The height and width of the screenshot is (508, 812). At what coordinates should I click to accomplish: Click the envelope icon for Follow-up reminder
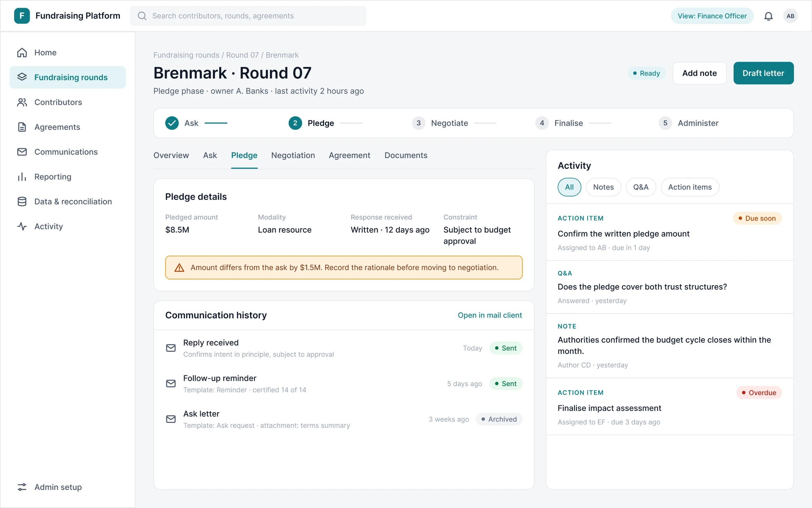(171, 383)
